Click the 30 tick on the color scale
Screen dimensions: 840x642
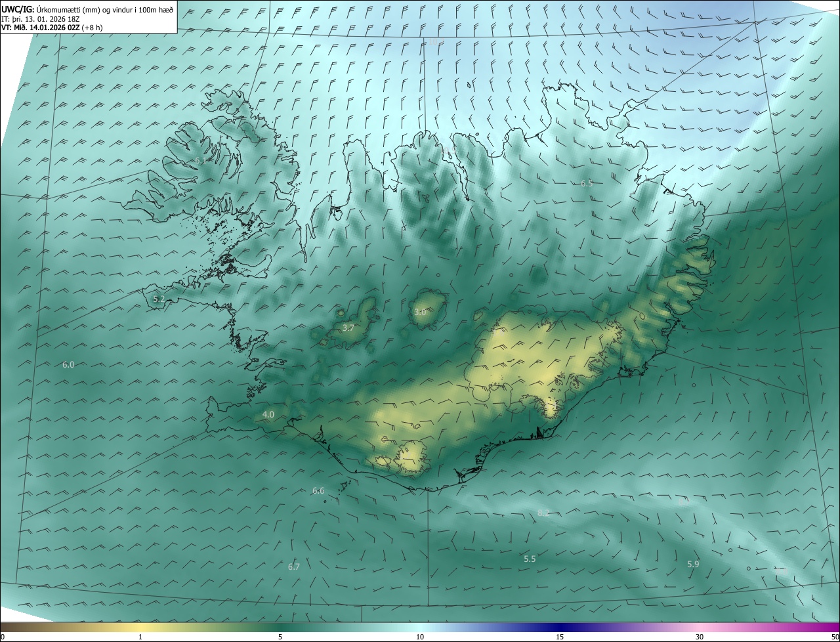point(700,637)
